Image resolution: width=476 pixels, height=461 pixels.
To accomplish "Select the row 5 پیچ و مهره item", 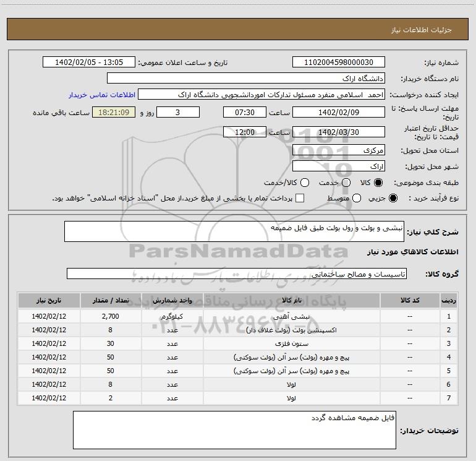I will 291,371.
